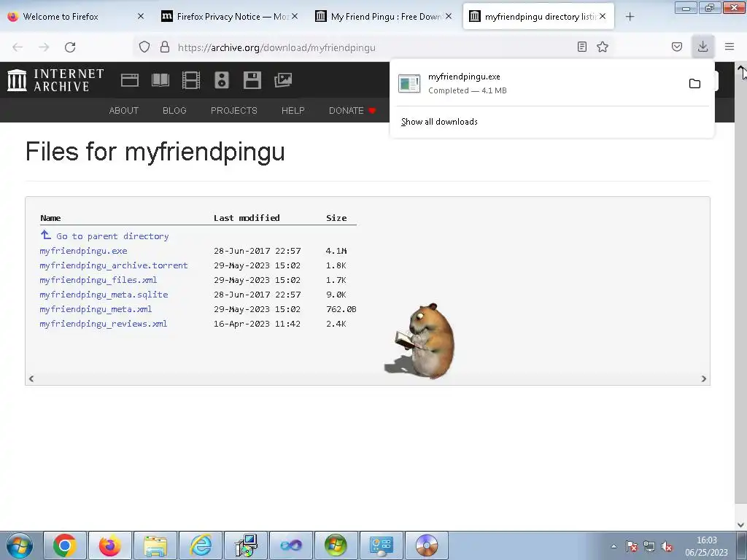This screenshot has height=560, width=747.
Task: Click the Firefox Downloads toolbar button
Action: click(x=703, y=47)
